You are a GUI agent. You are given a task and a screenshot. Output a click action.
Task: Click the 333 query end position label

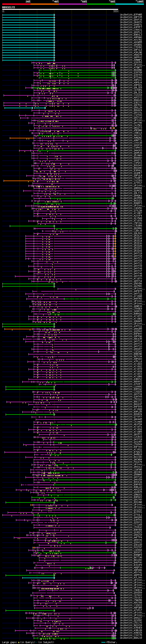point(115,11)
